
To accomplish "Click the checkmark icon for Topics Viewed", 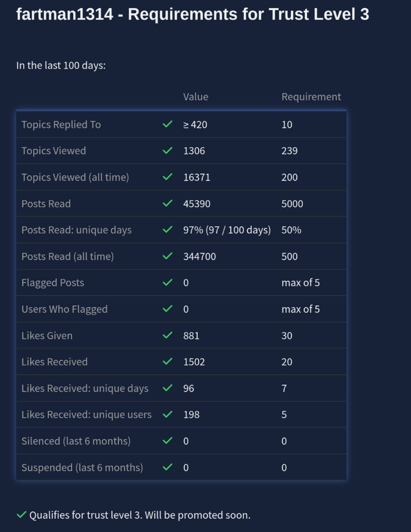I will pyautogui.click(x=167, y=150).
